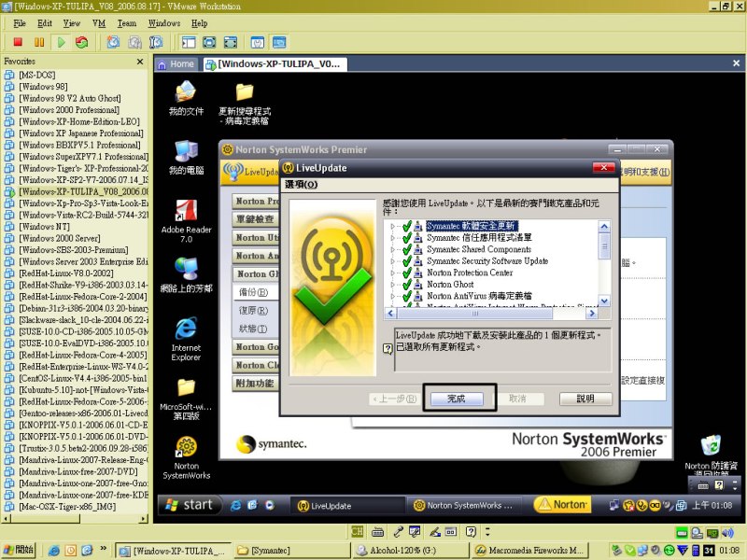This screenshot has height=560, width=747.
Task: Select [Windows 98] in Favorites
Action: pyautogui.click(x=43, y=86)
